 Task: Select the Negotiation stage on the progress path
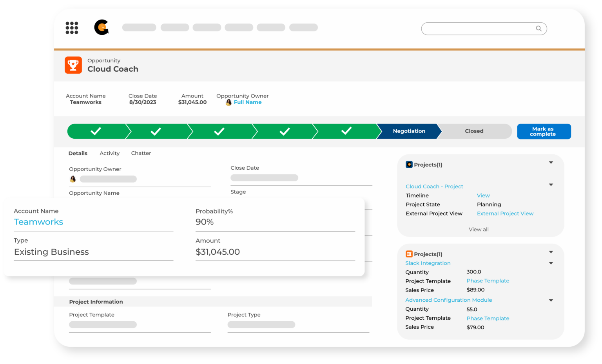click(409, 131)
